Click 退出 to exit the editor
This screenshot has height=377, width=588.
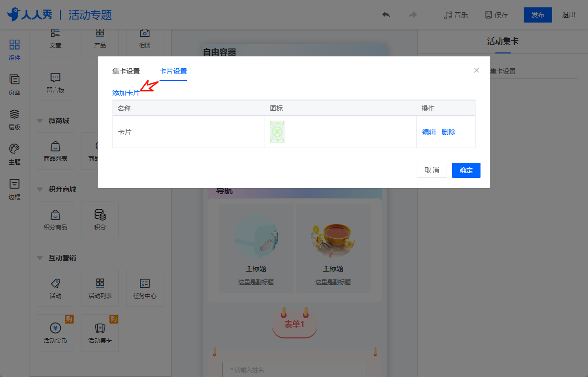568,15
